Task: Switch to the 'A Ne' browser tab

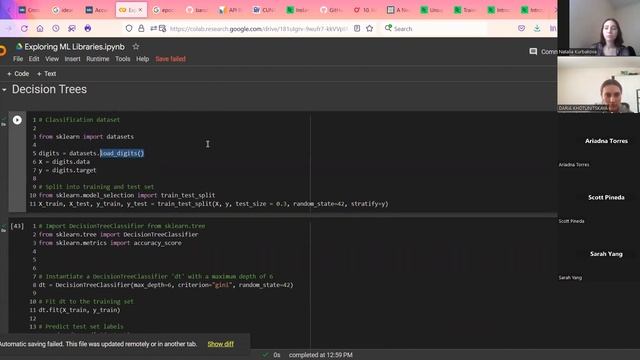Action: (398, 10)
